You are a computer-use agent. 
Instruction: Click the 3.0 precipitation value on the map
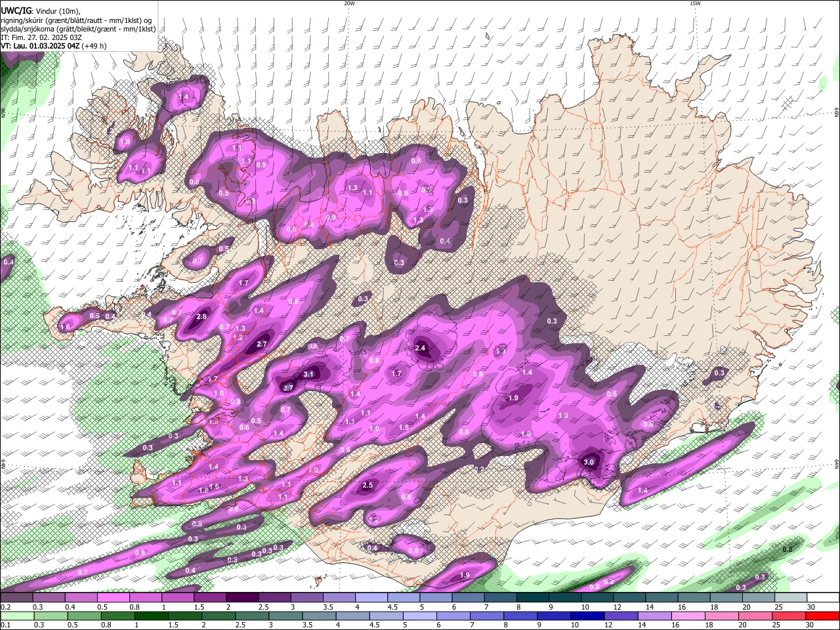coord(589,462)
